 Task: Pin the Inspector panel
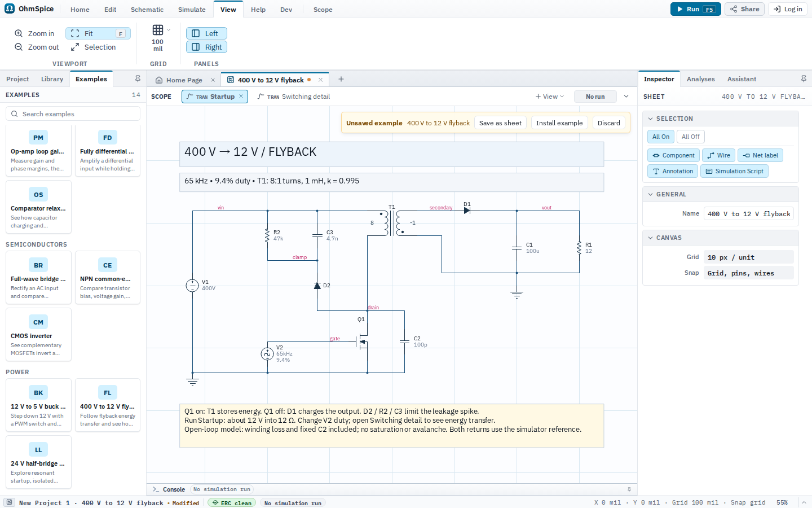tap(804, 79)
